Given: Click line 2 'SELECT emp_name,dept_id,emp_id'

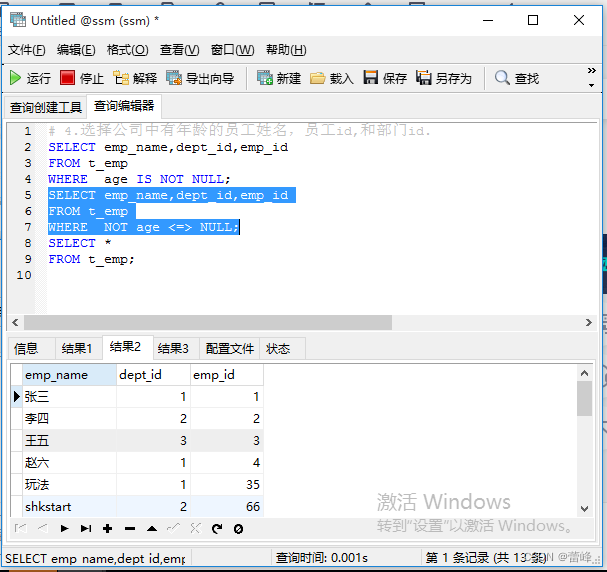Looking at the screenshot, I should coord(168,147).
